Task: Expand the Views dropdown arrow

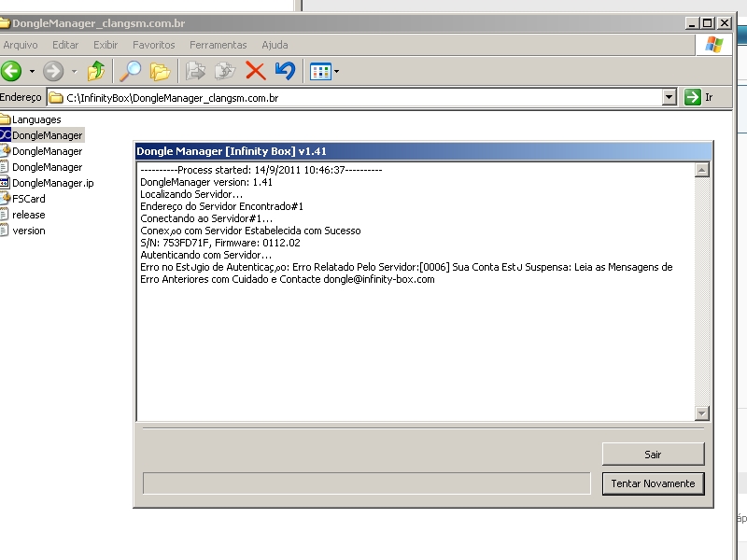Action: (x=336, y=72)
